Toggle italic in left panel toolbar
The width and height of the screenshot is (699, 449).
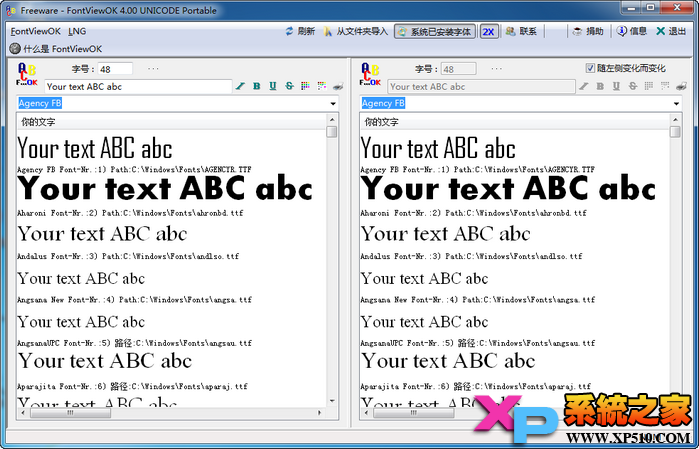[x=240, y=86]
